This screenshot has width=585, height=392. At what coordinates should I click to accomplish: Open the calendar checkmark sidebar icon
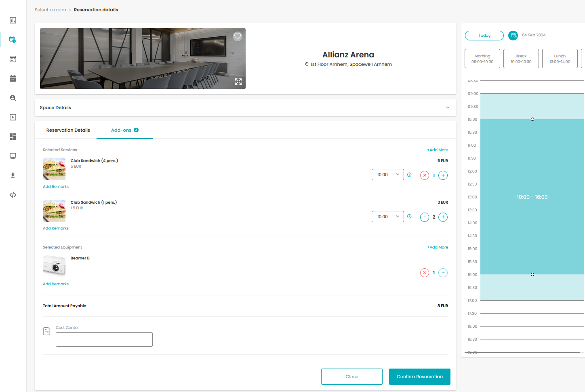pos(13,78)
